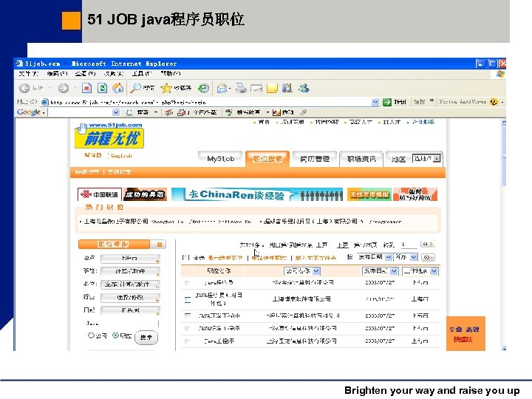Click the 去ChinaRen谈经验 banner
Screen dimensions: 532x399
pyautogui.click(x=257, y=194)
